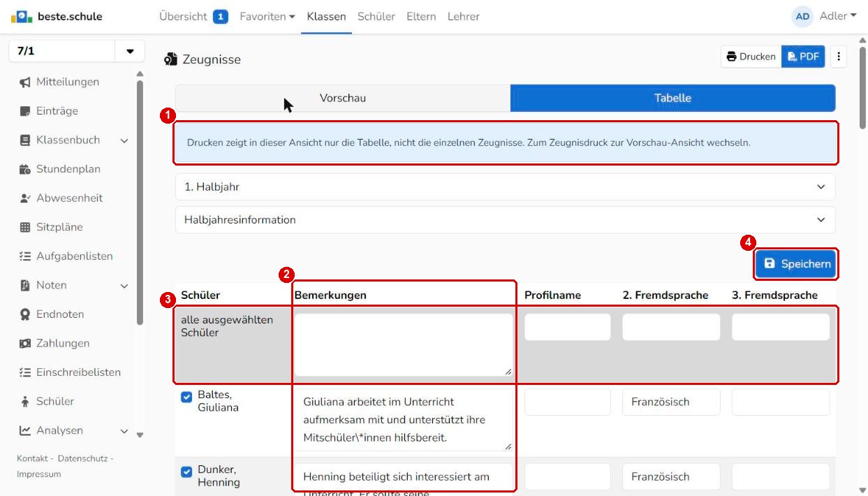The width and height of the screenshot is (868, 496).
Task: Click the Analysen chart icon
Action: coord(25,430)
